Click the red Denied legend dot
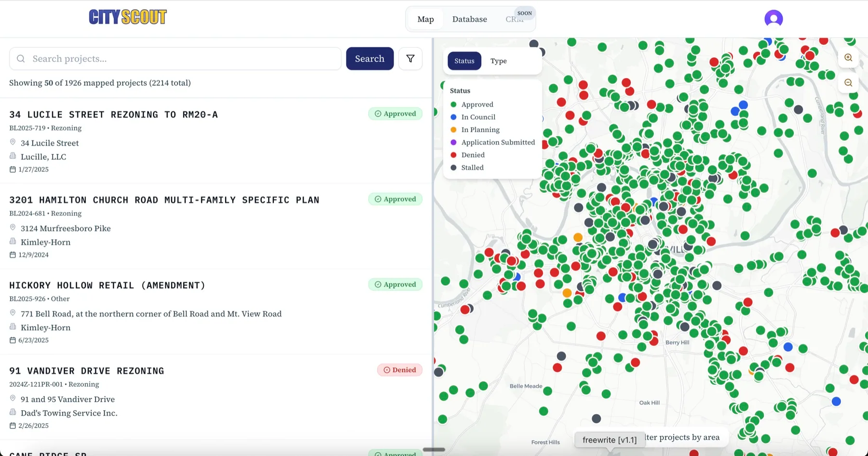Screen dimensions: 868x456 453,155
